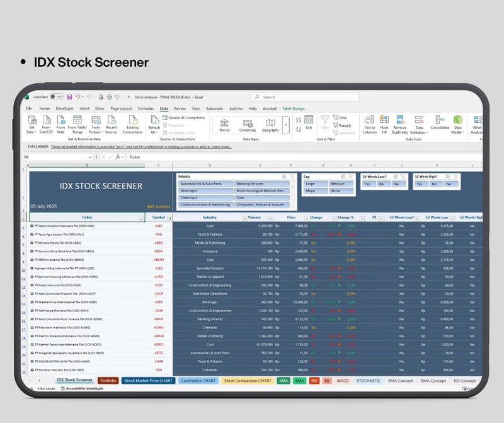Open the Industry column filter dropdown
Screen dimensions: 504x423
coord(244,218)
